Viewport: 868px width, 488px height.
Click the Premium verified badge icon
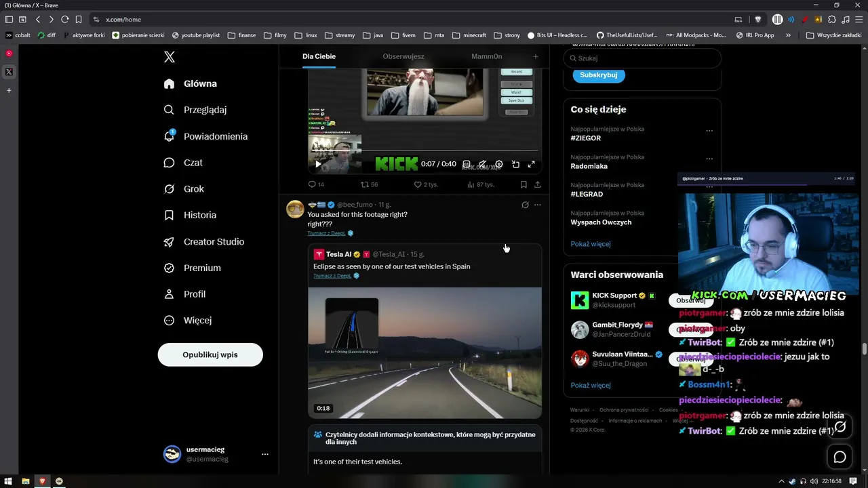(x=170, y=268)
